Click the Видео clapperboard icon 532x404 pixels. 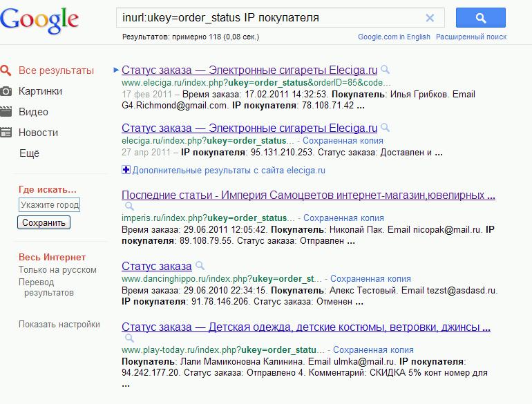pos(6,112)
